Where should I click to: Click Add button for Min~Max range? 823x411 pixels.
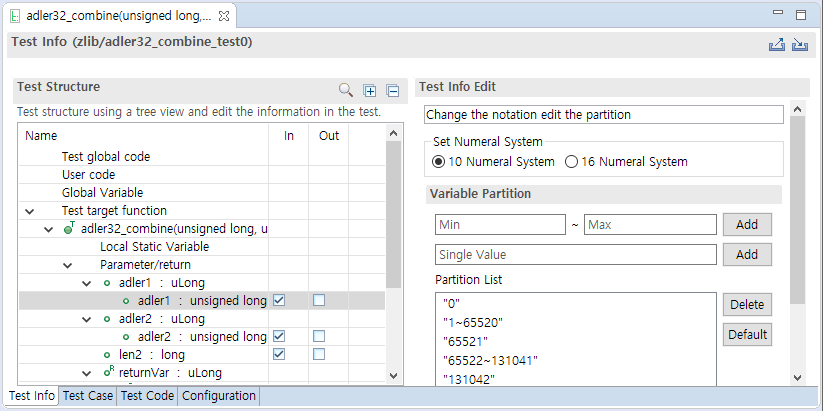click(x=747, y=225)
